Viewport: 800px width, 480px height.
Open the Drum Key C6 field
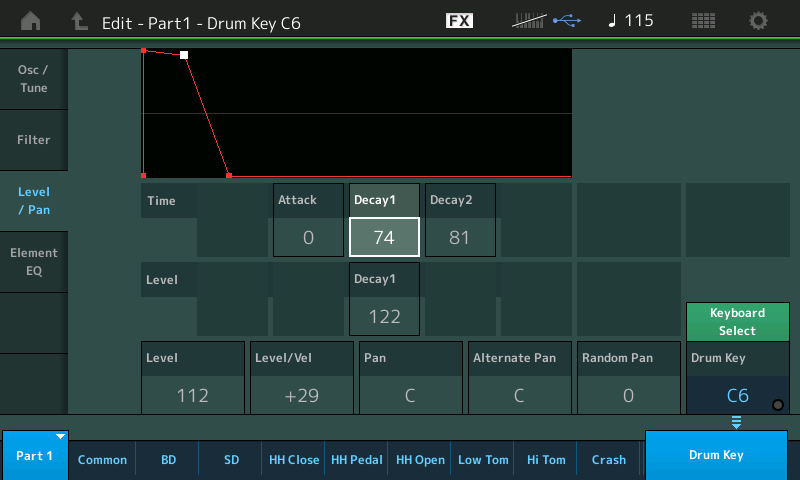coord(736,394)
